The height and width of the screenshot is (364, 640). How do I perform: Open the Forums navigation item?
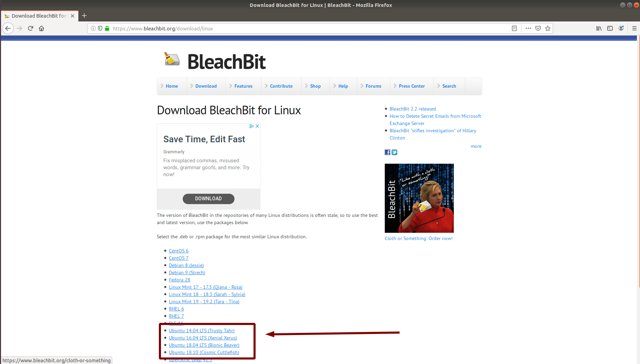(373, 86)
